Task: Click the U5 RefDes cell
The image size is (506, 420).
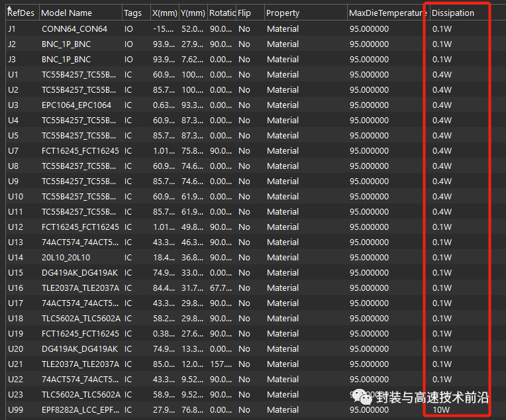Action: click(x=13, y=136)
